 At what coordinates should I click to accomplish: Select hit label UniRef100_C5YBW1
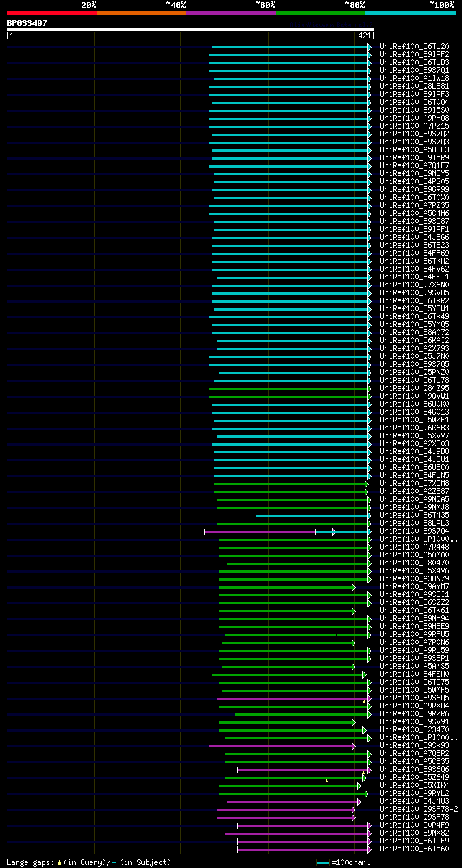pos(414,308)
